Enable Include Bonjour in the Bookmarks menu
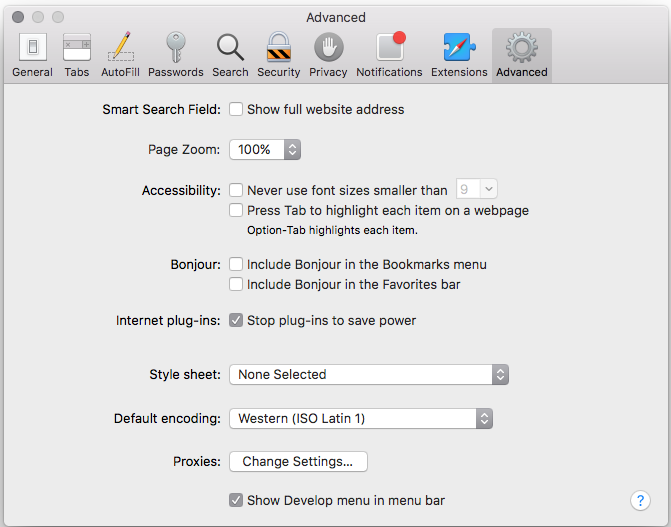Image resolution: width=671 pixels, height=527 pixels. click(236, 264)
